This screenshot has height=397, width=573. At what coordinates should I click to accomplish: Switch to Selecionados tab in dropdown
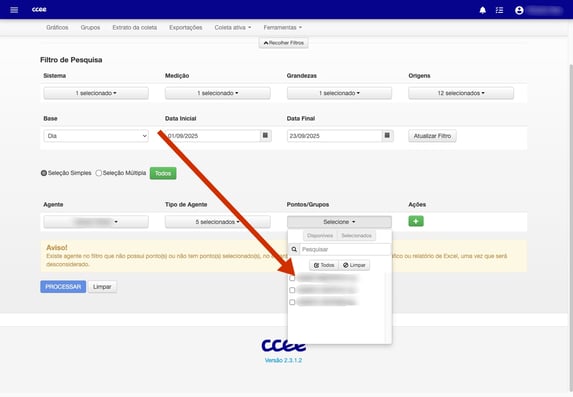pyautogui.click(x=356, y=236)
